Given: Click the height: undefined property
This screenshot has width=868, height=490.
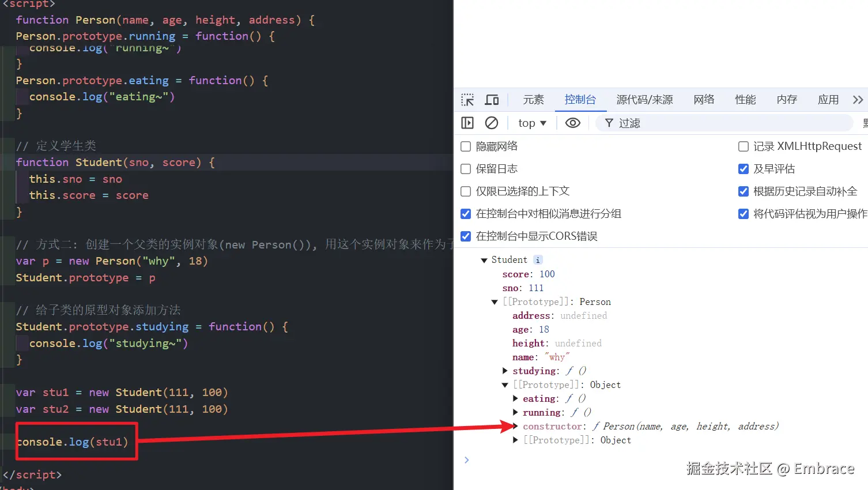Looking at the screenshot, I should pos(557,344).
